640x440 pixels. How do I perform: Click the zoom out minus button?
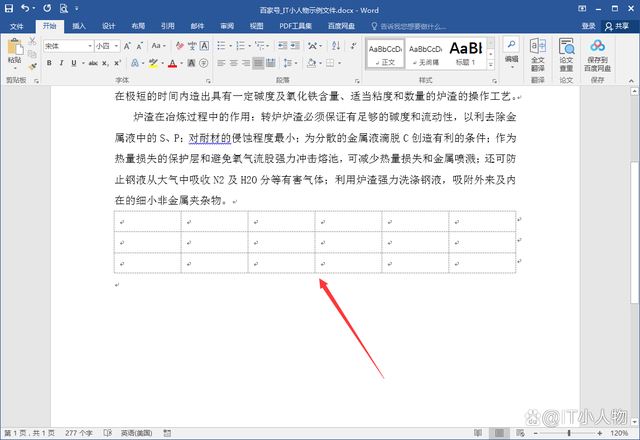[x=536, y=433]
